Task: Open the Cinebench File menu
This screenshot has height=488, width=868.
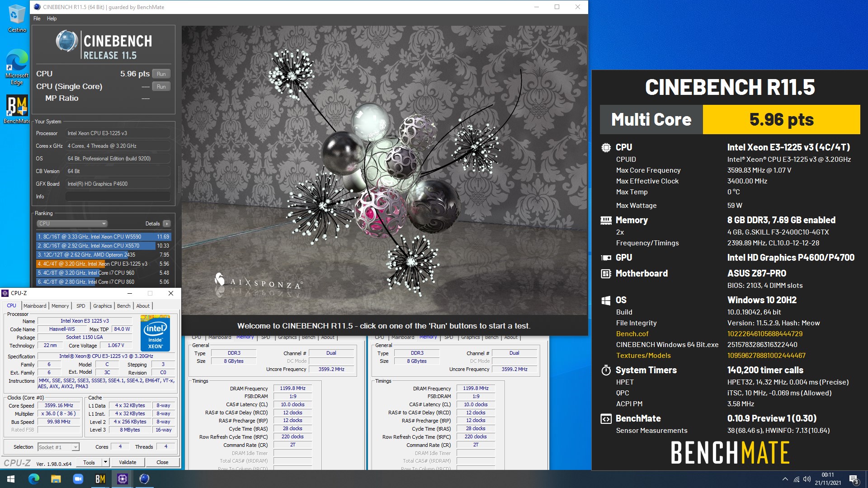Action: 37,19
